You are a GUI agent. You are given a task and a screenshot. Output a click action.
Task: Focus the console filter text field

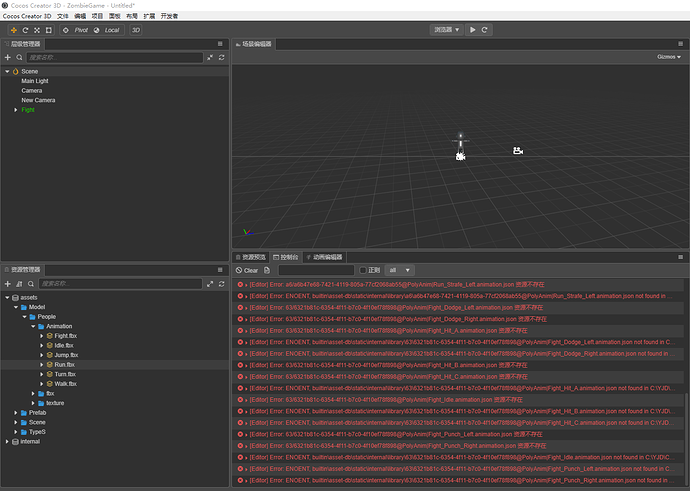click(316, 270)
